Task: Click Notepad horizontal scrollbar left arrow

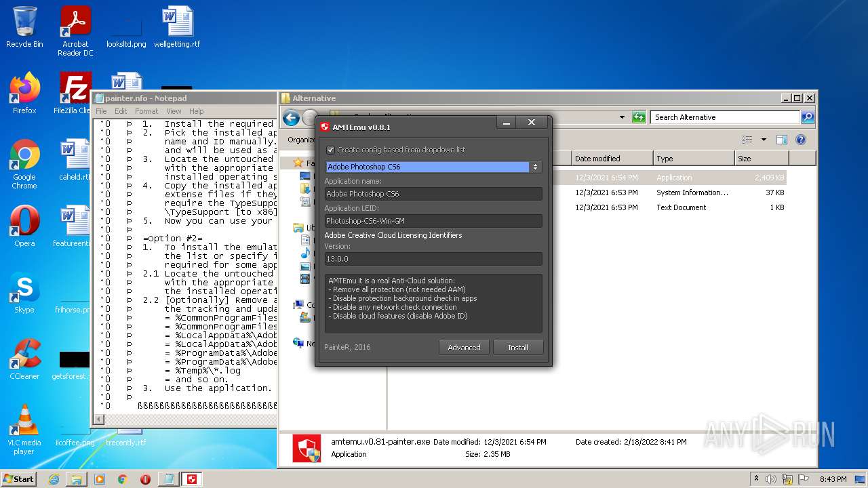Action: [99, 420]
